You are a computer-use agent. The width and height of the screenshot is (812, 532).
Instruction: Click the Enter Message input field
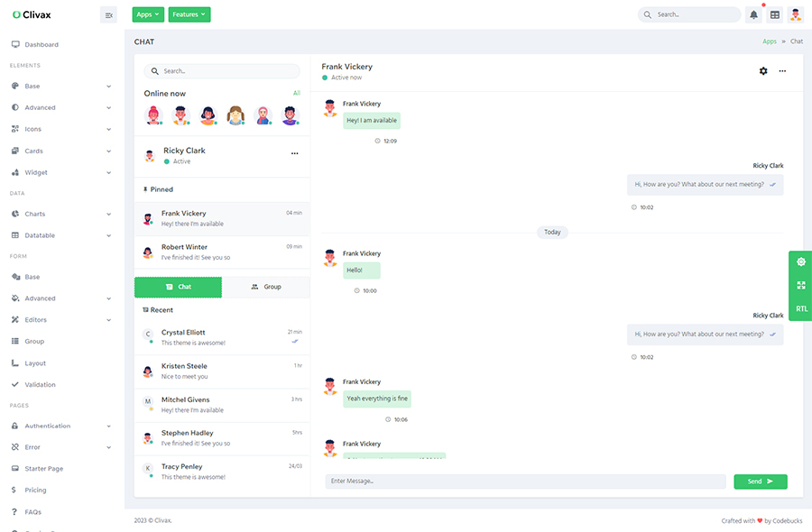pos(525,482)
